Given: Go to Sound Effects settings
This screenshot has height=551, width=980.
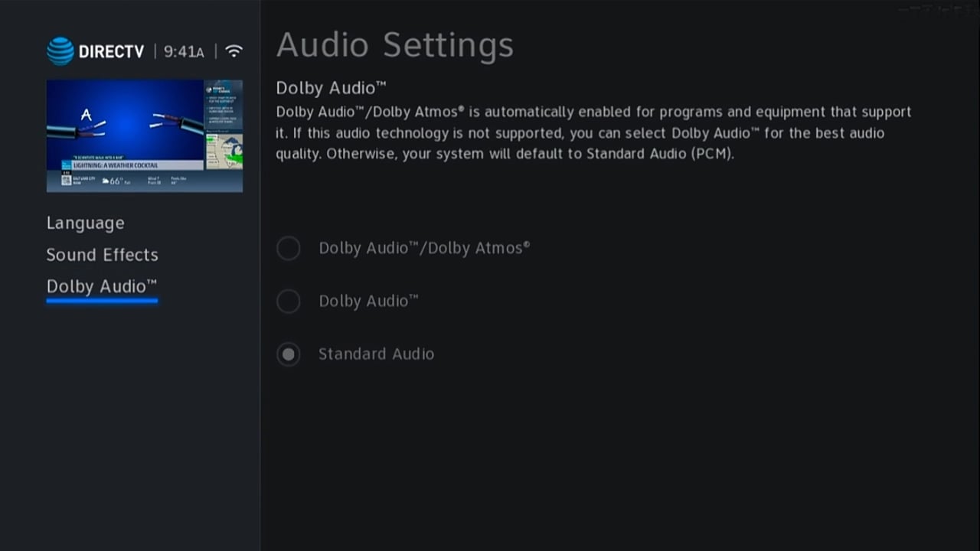Looking at the screenshot, I should pyautogui.click(x=102, y=255).
